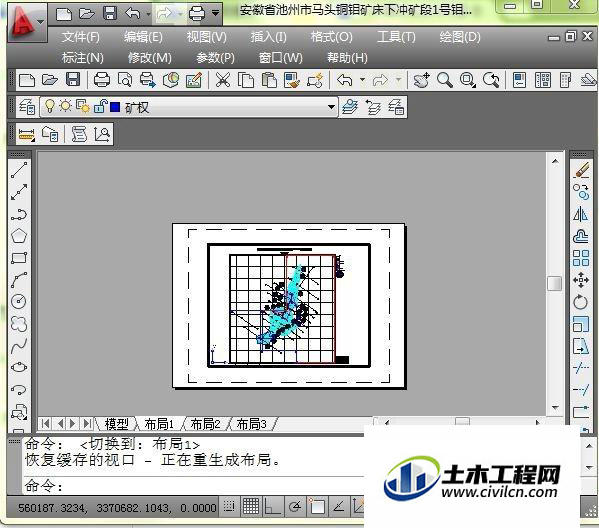Select the Move modify tool
Screen dimensions: 599x528
[x=581, y=280]
